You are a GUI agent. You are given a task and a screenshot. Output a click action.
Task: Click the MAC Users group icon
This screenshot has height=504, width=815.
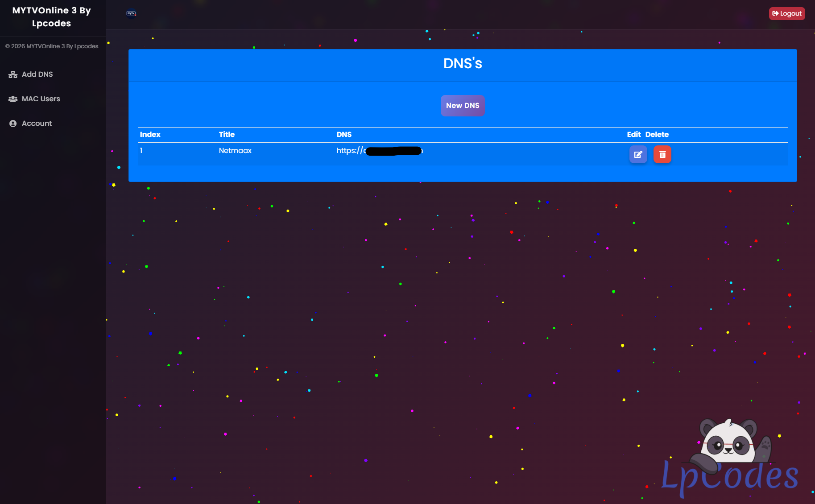13,99
